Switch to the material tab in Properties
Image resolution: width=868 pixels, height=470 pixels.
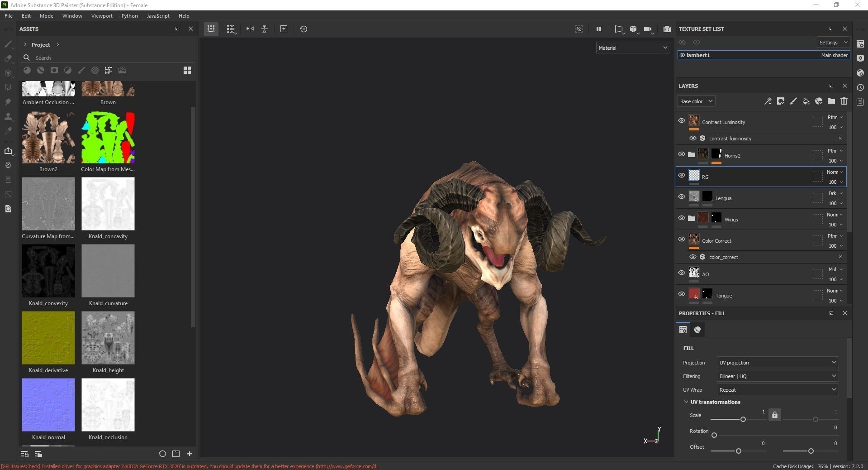click(x=697, y=330)
